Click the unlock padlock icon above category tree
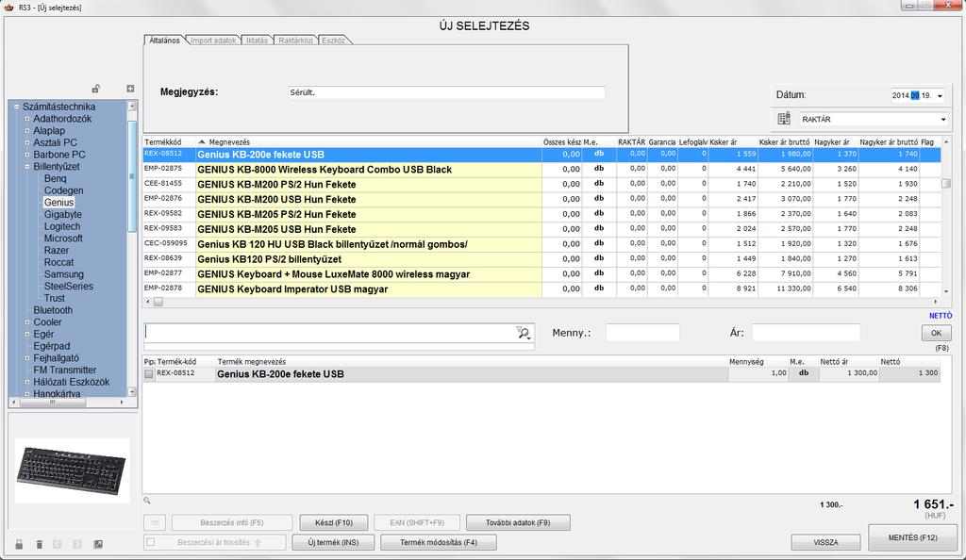The width and height of the screenshot is (966, 560). 95,89
